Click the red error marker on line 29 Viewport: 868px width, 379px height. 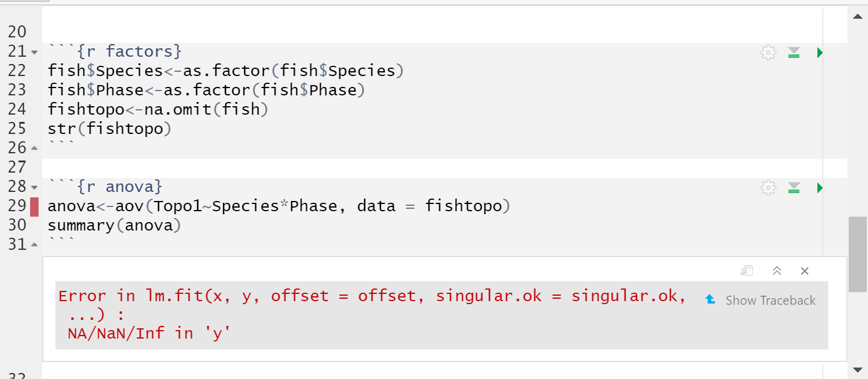(34, 206)
